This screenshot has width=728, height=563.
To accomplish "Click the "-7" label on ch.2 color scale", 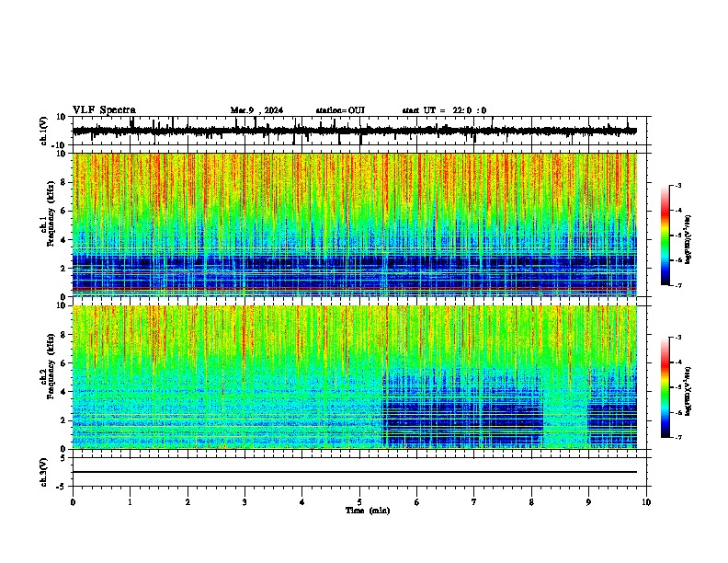I will (677, 437).
